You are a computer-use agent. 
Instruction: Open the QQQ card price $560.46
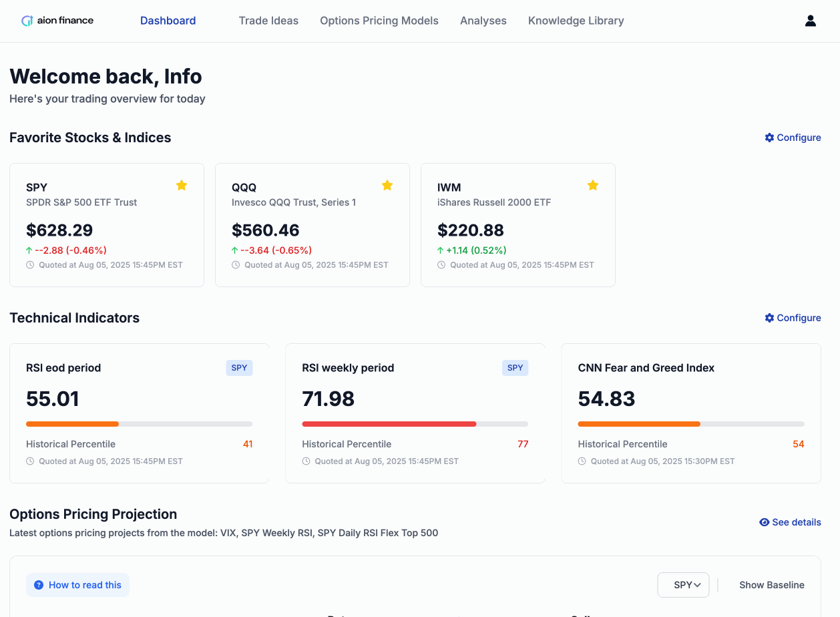266,230
